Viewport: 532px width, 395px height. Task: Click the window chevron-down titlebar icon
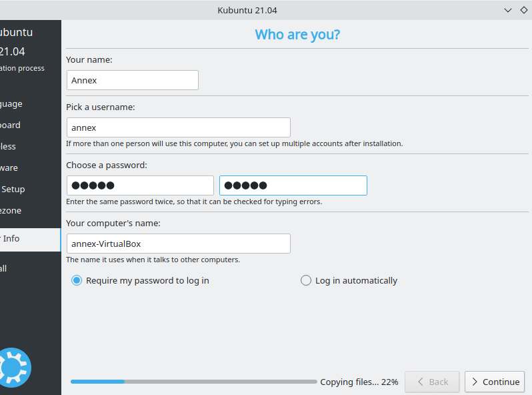pos(508,10)
